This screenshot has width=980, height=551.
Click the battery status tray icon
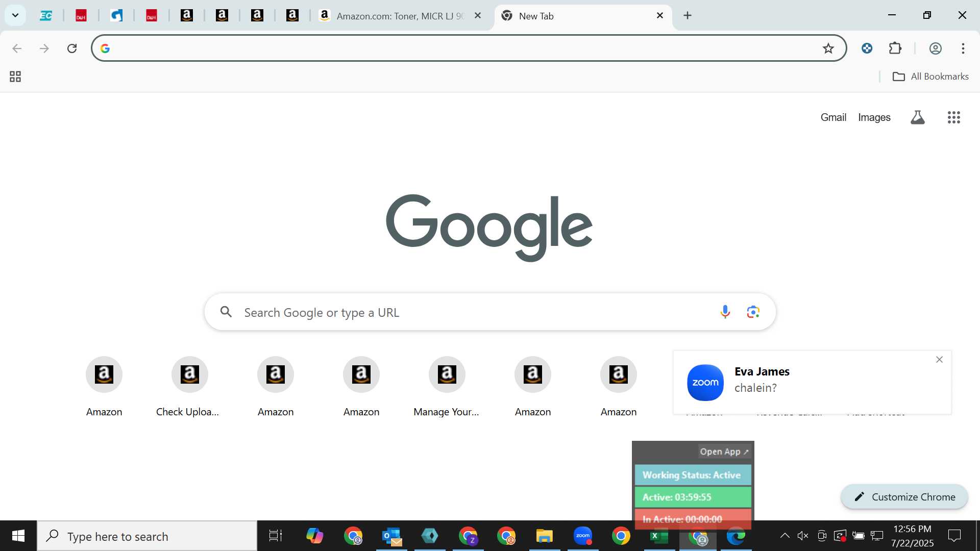click(859, 536)
